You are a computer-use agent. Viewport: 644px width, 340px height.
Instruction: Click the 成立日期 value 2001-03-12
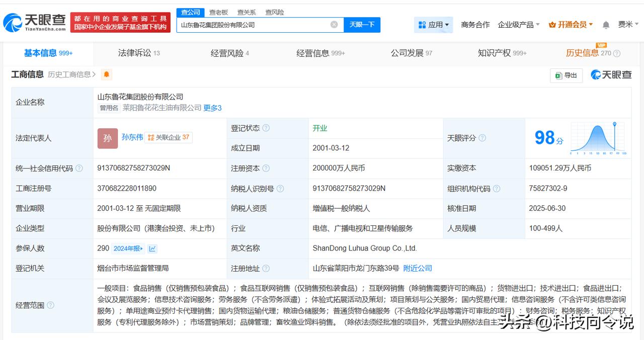[x=331, y=148]
